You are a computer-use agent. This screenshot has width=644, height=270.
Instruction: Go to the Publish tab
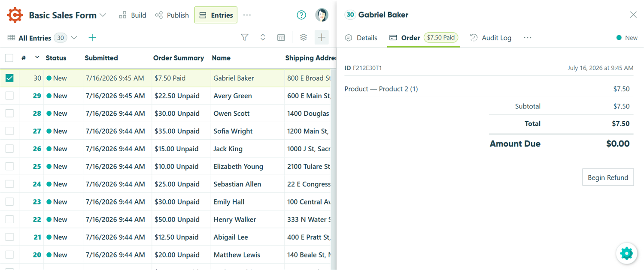[x=172, y=15]
